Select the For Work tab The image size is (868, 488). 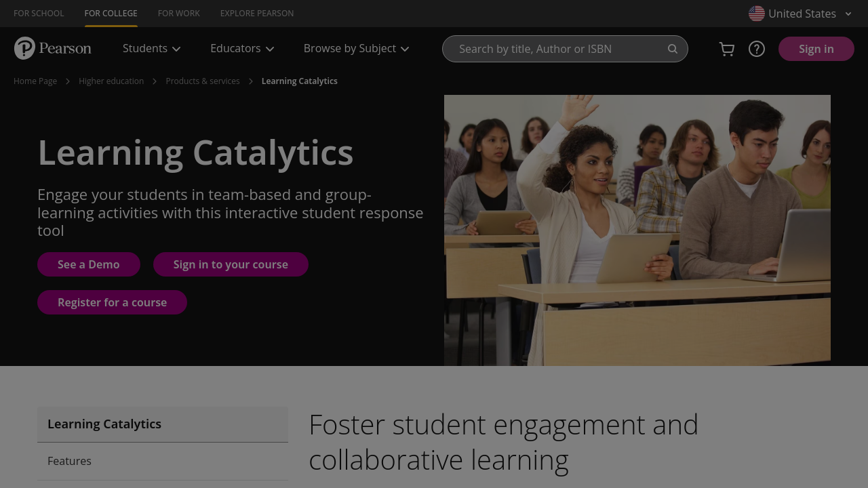(x=179, y=14)
